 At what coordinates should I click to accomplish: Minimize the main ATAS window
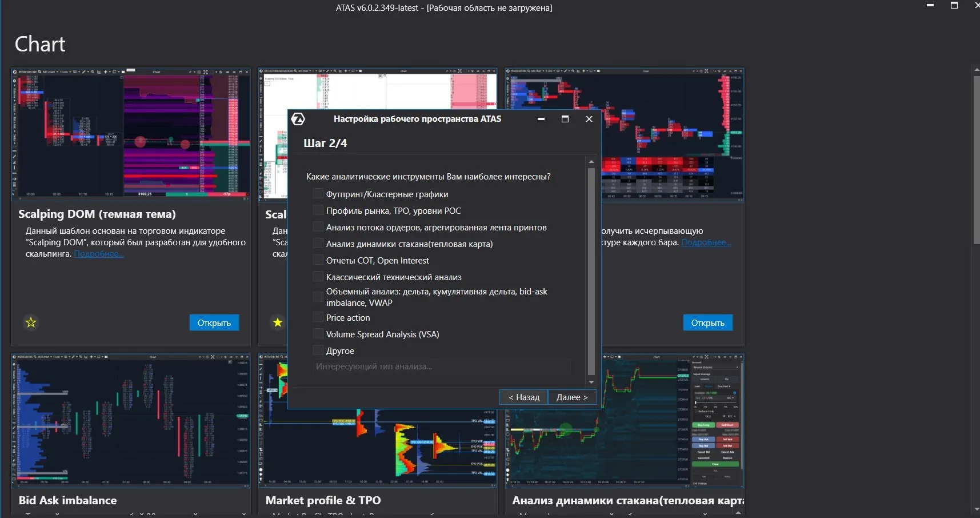click(930, 5)
